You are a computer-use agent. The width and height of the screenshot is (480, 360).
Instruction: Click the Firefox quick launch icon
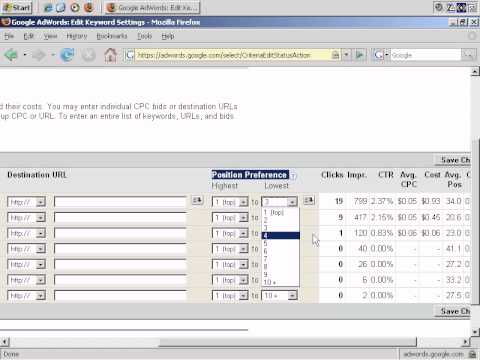(88, 7)
